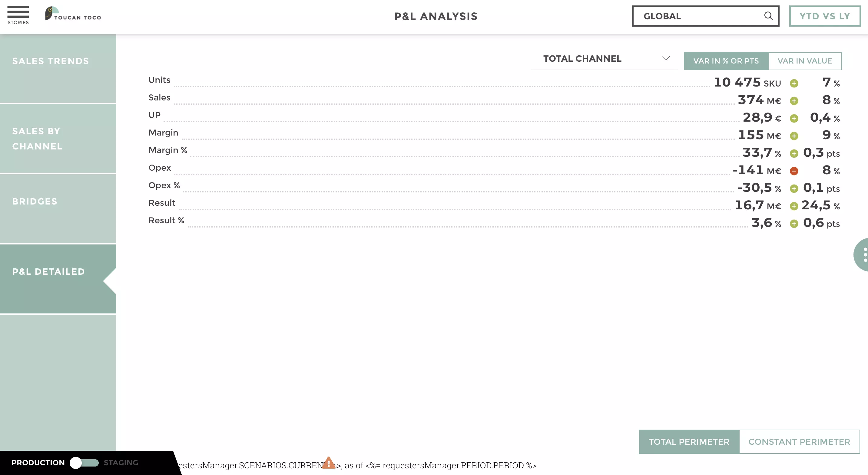Click the Toucan Toco logo
This screenshot has height=475, width=868.
[73, 14]
